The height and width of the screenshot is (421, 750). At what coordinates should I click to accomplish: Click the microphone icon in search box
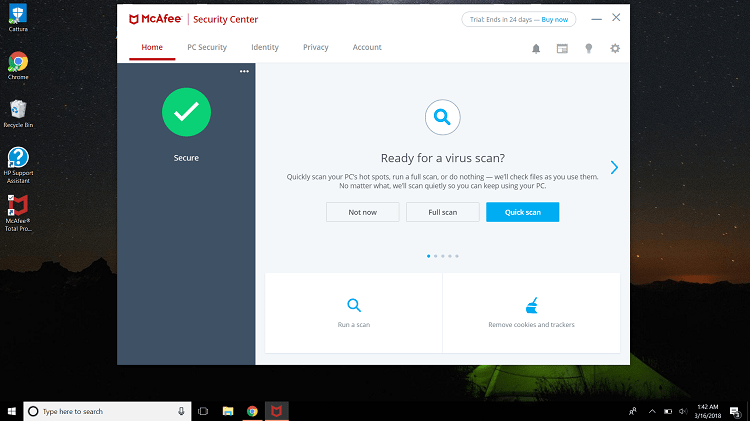click(x=181, y=411)
